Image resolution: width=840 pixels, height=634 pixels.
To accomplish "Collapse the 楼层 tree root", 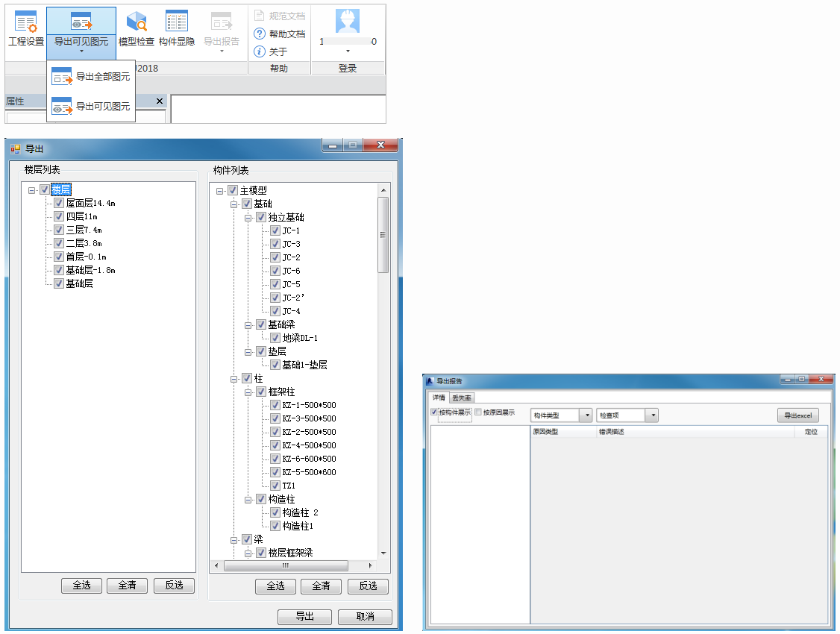I will click(x=31, y=190).
